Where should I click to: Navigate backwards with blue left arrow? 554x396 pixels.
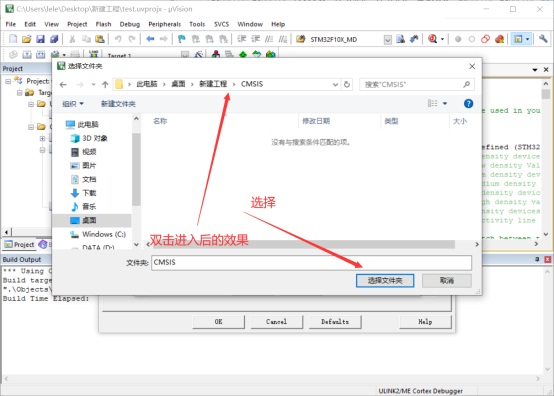point(150,39)
